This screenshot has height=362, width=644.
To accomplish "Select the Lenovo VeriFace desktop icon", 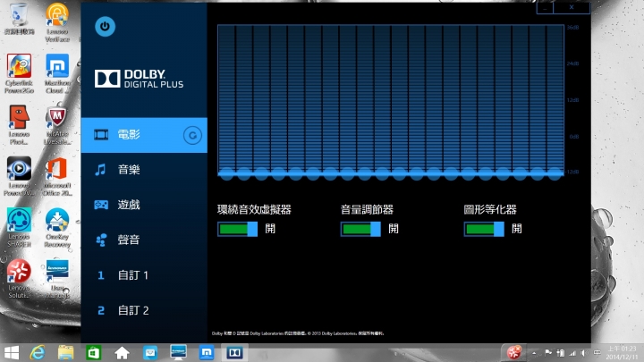I will point(57,22).
